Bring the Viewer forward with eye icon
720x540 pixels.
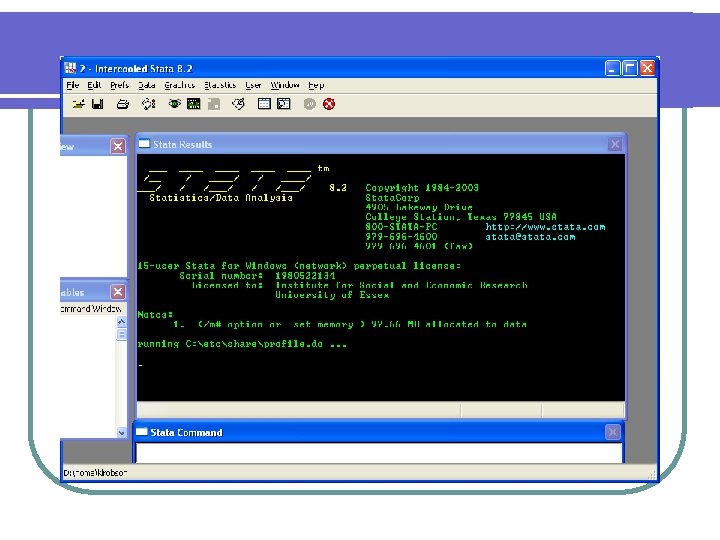(x=174, y=104)
